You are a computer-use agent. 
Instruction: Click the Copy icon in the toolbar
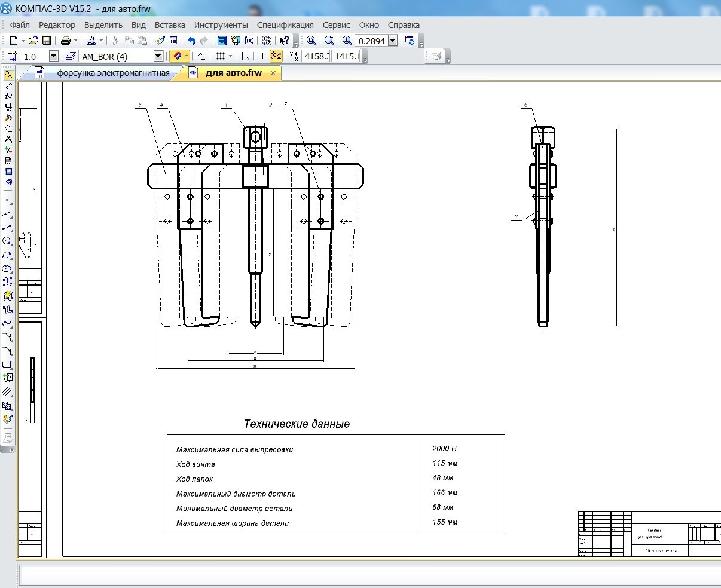pyautogui.click(x=129, y=41)
